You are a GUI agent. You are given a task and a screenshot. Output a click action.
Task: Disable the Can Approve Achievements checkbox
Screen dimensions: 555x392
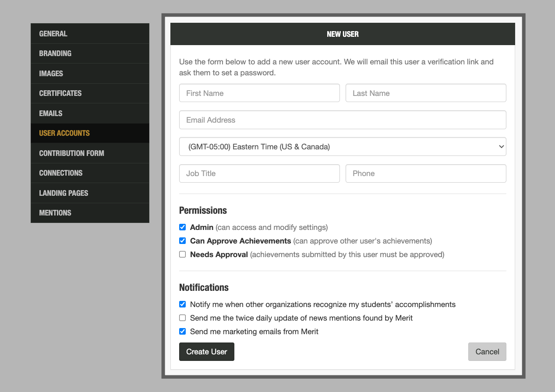pos(183,241)
